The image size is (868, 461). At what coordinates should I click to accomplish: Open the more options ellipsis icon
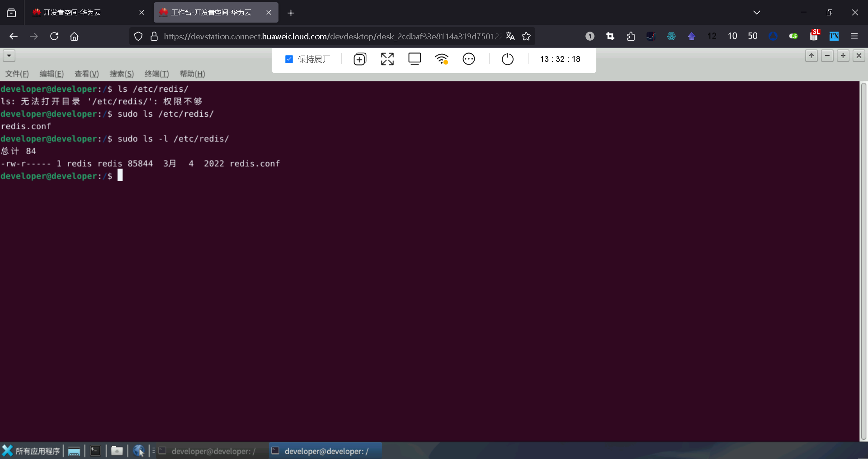469,59
